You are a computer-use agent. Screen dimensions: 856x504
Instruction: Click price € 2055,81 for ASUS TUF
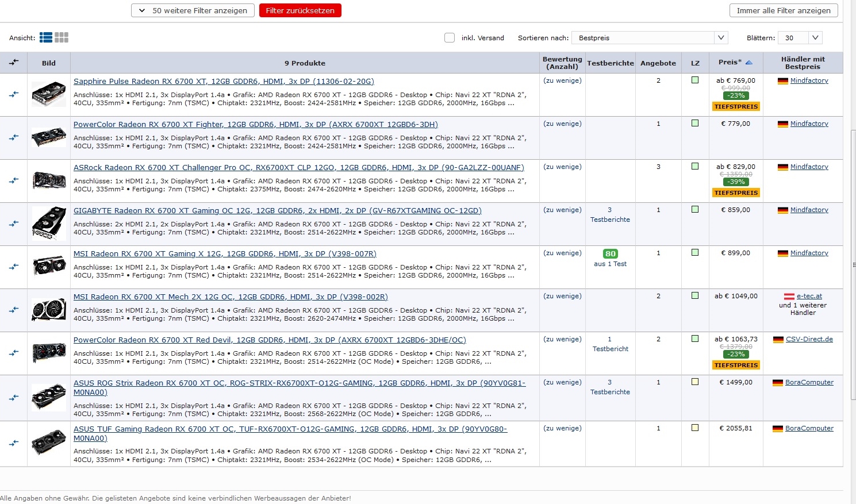[736, 428]
